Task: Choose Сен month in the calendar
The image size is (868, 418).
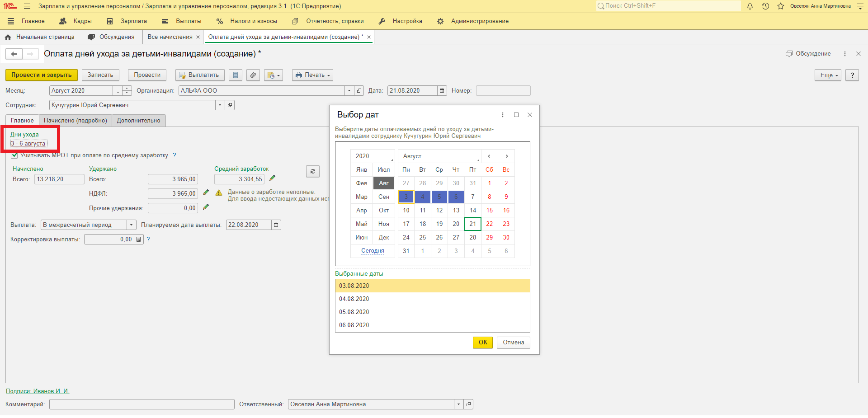Action: (x=383, y=197)
